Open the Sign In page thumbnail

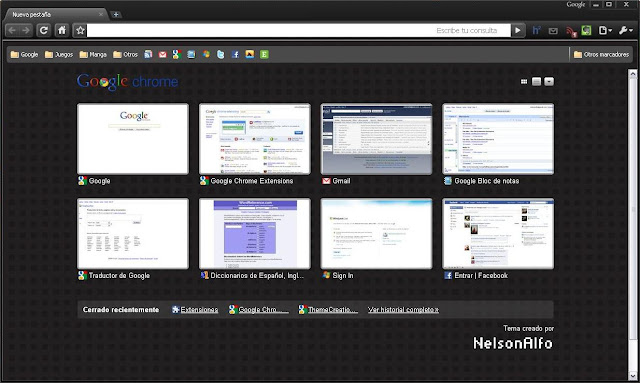pos(376,234)
